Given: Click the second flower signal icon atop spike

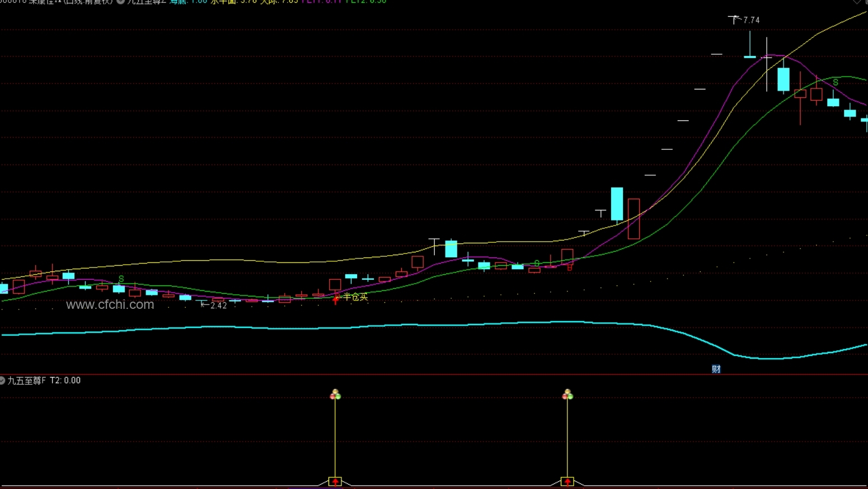Looking at the screenshot, I should click(567, 394).
